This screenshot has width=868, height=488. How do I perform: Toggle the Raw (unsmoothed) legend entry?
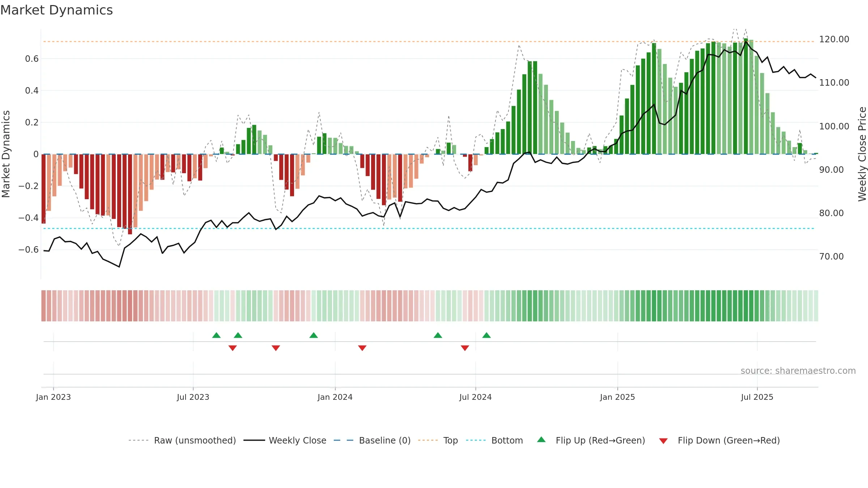[182, 440]
